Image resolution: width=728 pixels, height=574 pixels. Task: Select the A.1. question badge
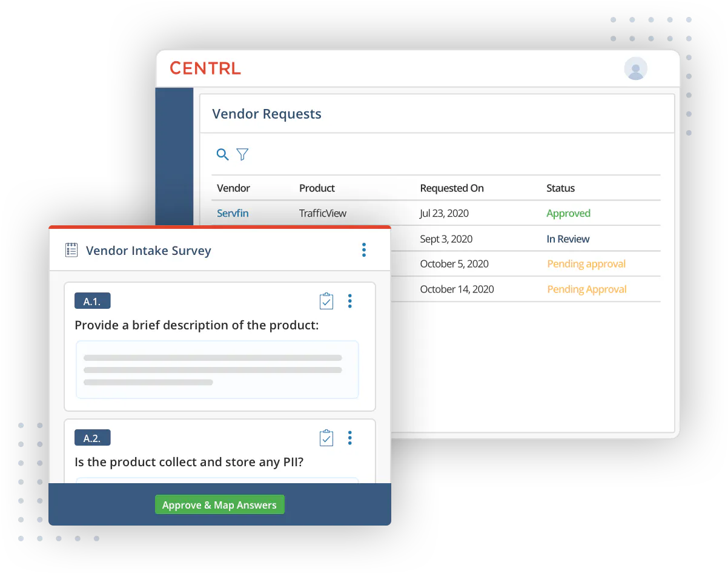[x=92, y=301]
